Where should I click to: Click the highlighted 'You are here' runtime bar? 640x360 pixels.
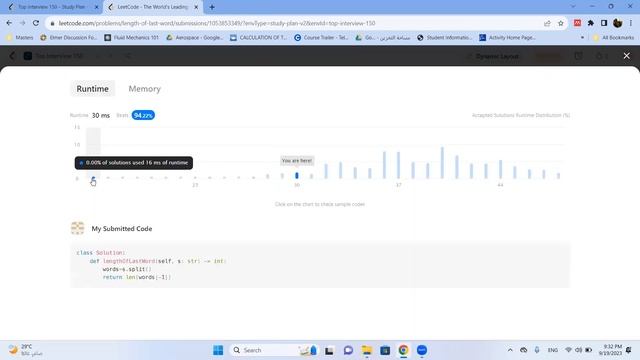pos(297,176)
